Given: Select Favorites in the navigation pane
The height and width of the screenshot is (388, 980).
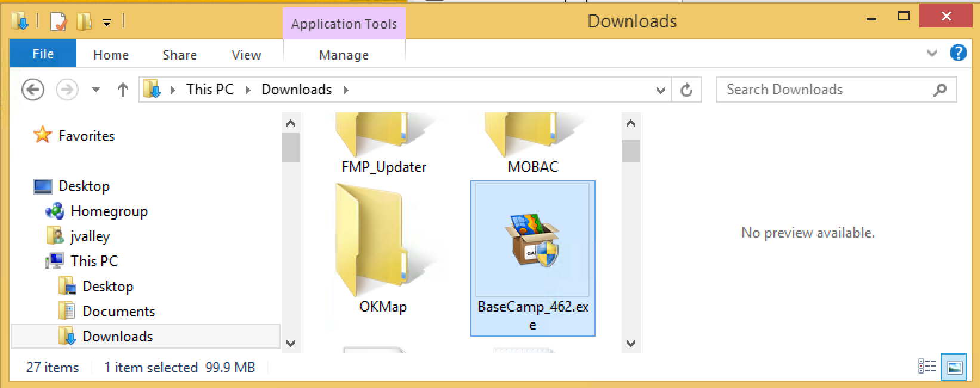Looking at the screenshot, I should tap(87, 136).
